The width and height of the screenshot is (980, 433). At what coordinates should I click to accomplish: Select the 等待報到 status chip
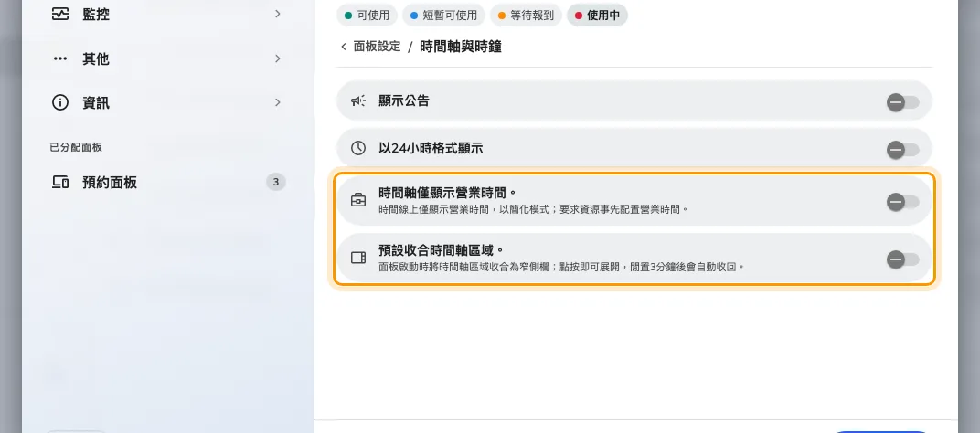(526, 16)
